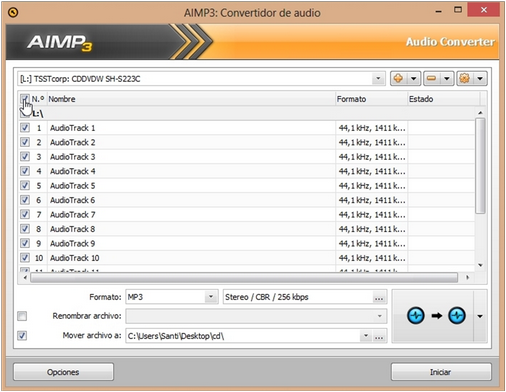Uncheck AudioTrack 7 checkbox
The image size is (506, 392).
click(x=25, y=214)
